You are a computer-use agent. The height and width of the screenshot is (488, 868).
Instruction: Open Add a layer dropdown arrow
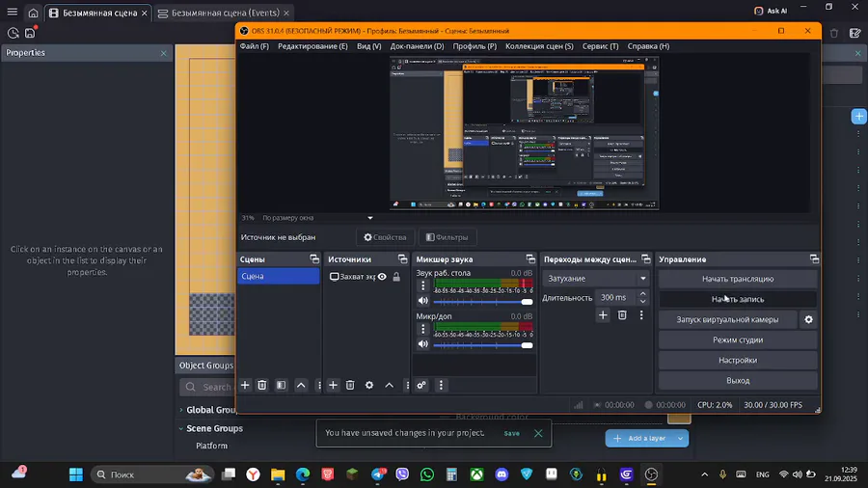point(680,438)
